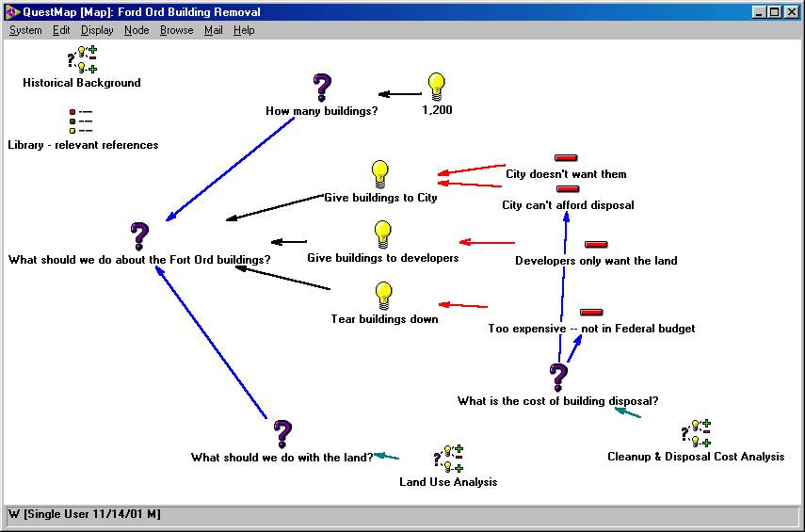
Task: Click 'What should we do about the Fort Ord buildings?' text
Action: tap(139, 259)
